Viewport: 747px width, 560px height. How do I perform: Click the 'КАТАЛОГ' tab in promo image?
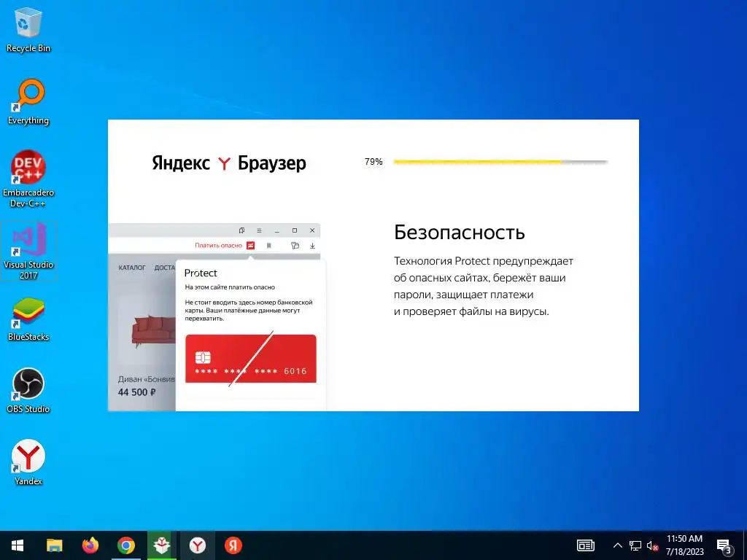tap(131, 268)
